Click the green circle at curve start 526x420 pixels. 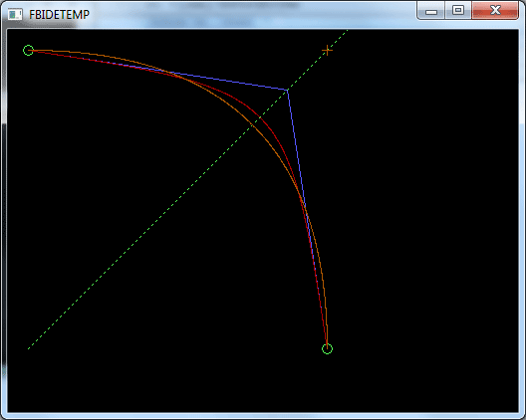(x=28, y=51)
